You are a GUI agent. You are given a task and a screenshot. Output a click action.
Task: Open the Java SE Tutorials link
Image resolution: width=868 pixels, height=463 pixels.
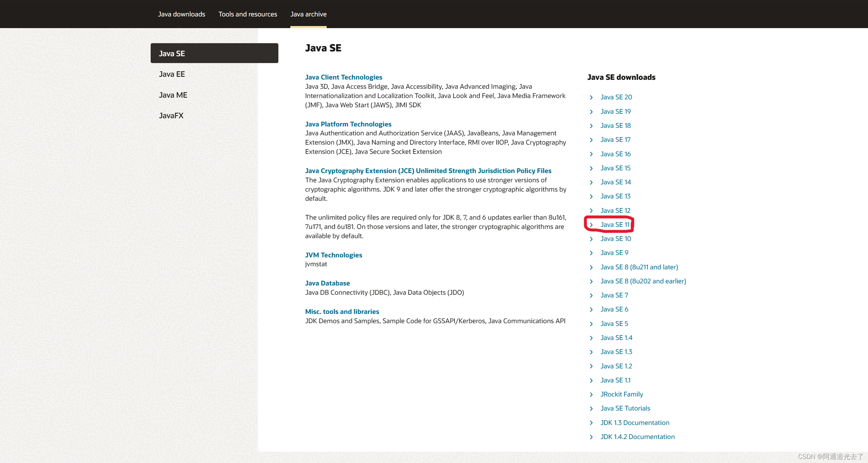pos(625,408)
